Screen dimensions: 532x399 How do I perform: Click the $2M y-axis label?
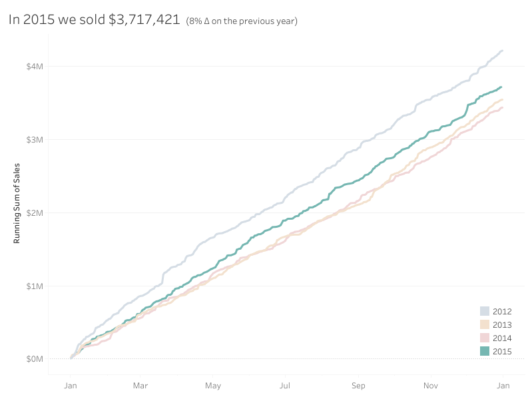pos(35,213)
